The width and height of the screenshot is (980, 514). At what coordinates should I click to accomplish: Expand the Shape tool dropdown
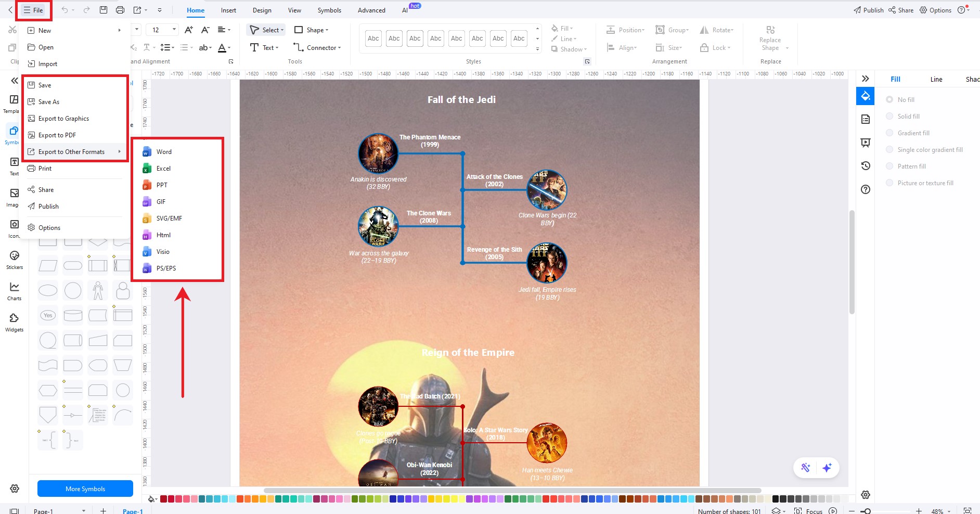(327, 30)
